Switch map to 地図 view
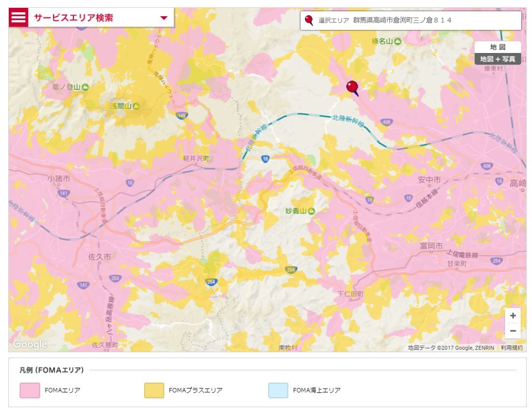The image size is (532, 414). tap(497, 47)
